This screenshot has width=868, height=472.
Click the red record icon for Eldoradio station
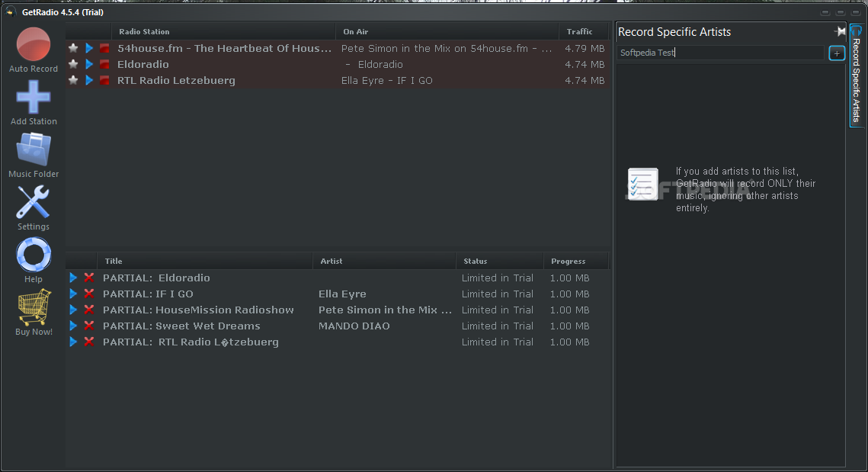click(x=104, y=64)
